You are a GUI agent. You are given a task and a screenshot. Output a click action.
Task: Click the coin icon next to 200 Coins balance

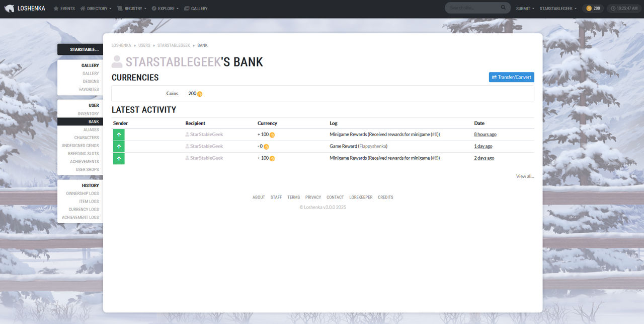[200, 94]
